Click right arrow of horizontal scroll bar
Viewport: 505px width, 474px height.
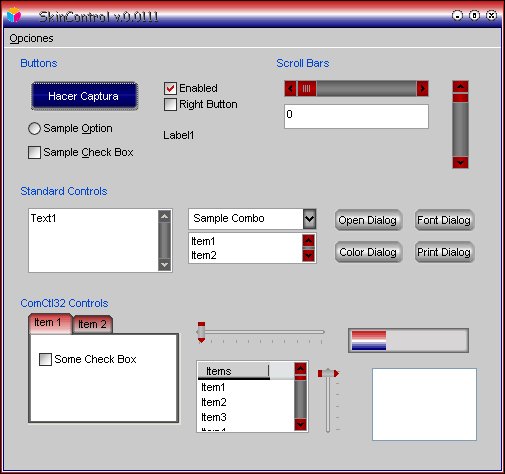tap(422, 89)
